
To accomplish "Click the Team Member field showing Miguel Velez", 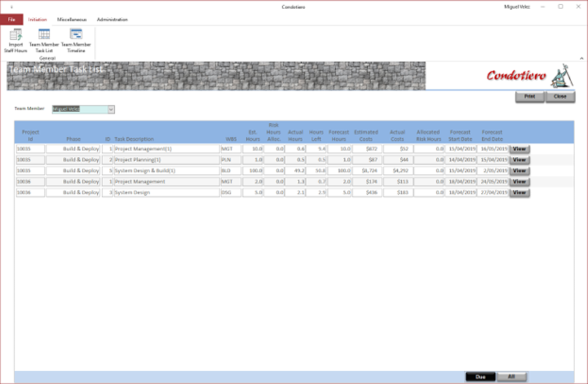I will click(80, 109).
